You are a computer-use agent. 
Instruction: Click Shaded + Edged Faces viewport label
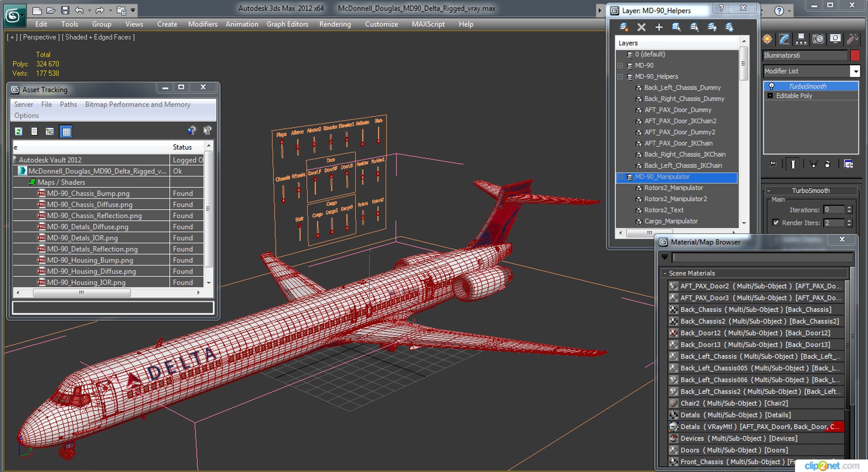tap(98, 37)
